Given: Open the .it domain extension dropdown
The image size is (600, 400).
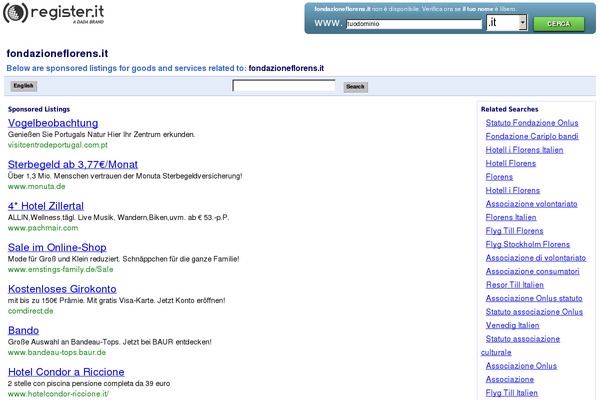Looking at the screenshot, I should coord(507,23).
